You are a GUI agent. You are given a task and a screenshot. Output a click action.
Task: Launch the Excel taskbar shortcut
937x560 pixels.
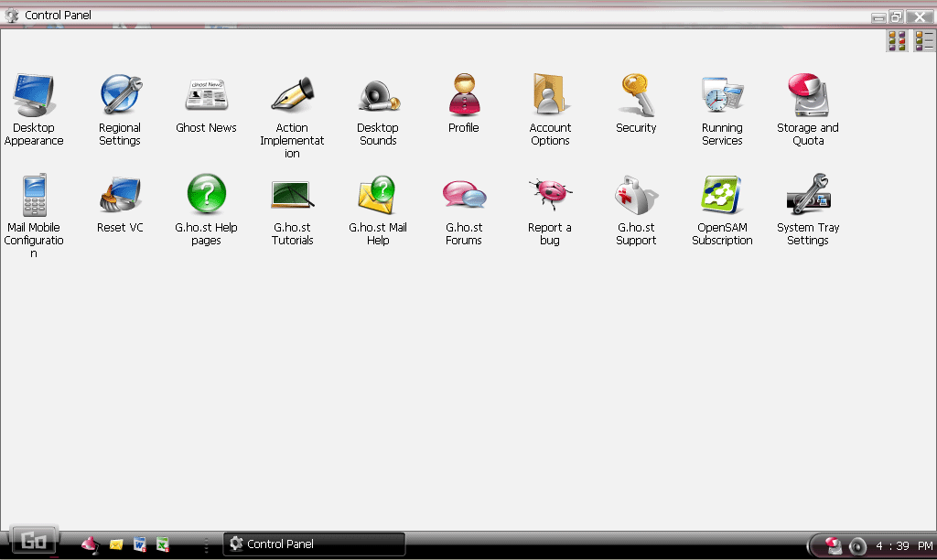[163, 544]
